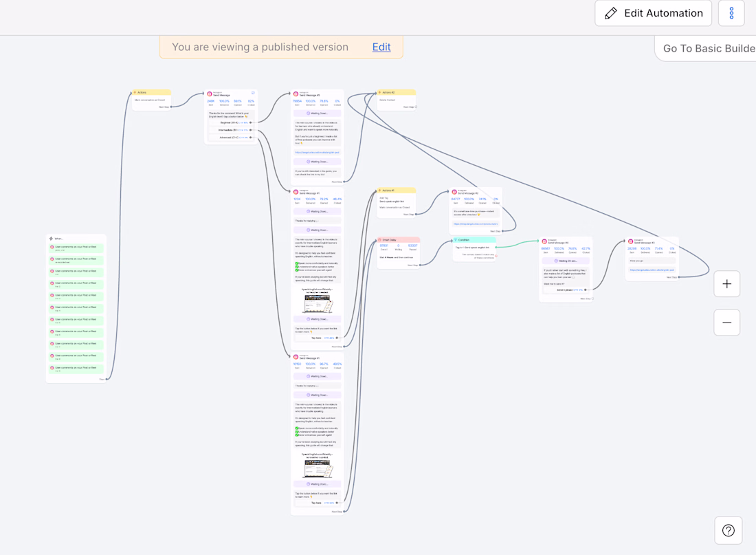
Task: Click the lightning icon on Actions #2
Action: pos(380,92)
